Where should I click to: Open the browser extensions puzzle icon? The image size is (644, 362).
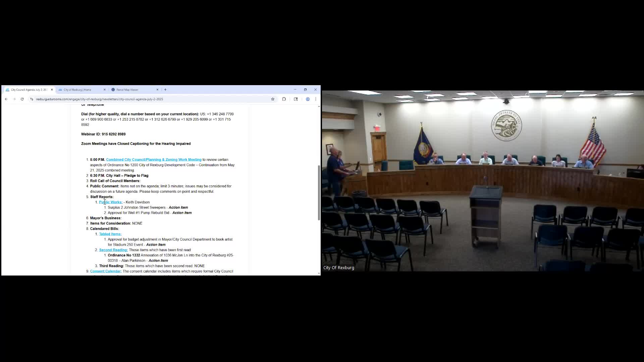click(x=284, y=99)
